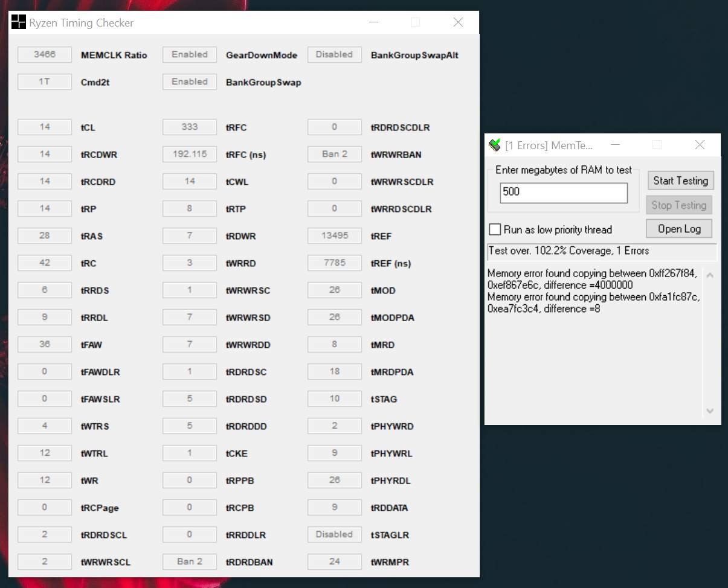Viewport: 728px width, 588px height.
Task: Minimize the Ryzen Timing Checker window
Action: tap(374, 22)
